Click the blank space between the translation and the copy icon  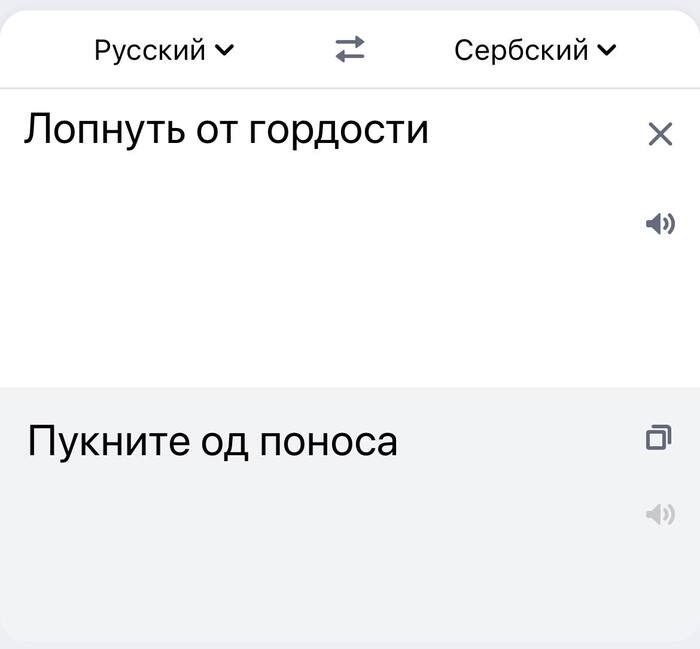520,440
